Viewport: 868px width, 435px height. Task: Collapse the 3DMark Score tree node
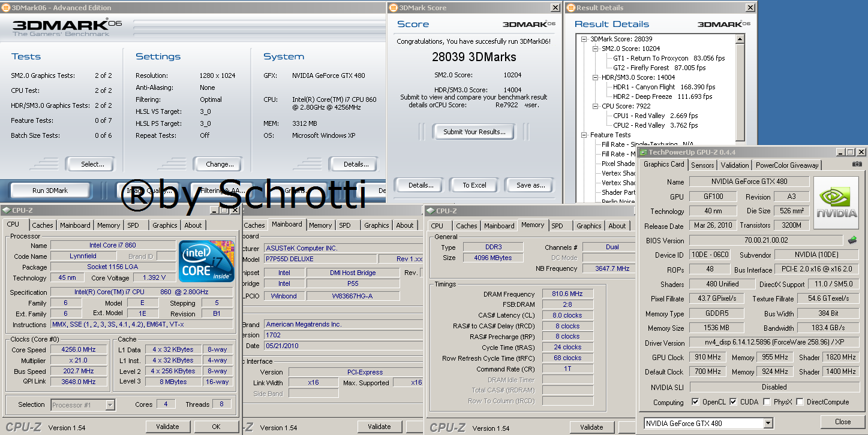(584, 39)
